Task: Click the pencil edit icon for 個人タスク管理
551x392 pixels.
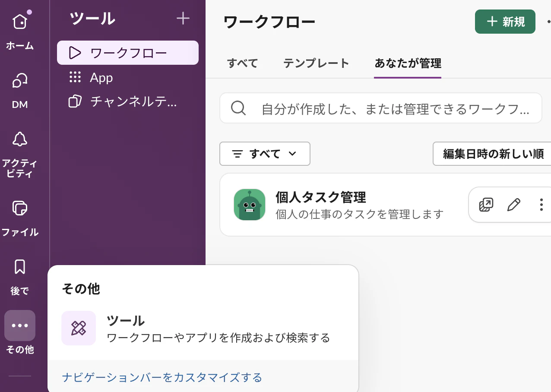Action: [x=514, y=205]
